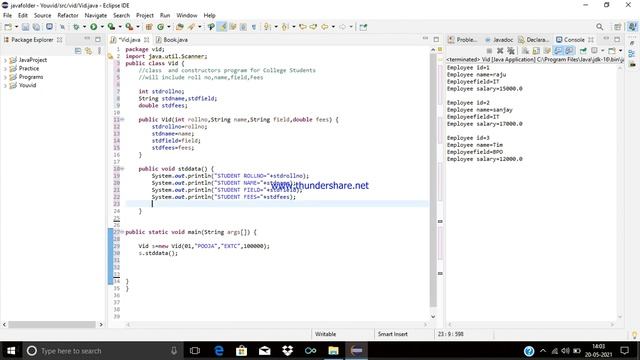Image resolution: width=640 pixels, height=360 pixels.
Task: Create a New Java Class with the green C icon
Action: coord(160,27)
